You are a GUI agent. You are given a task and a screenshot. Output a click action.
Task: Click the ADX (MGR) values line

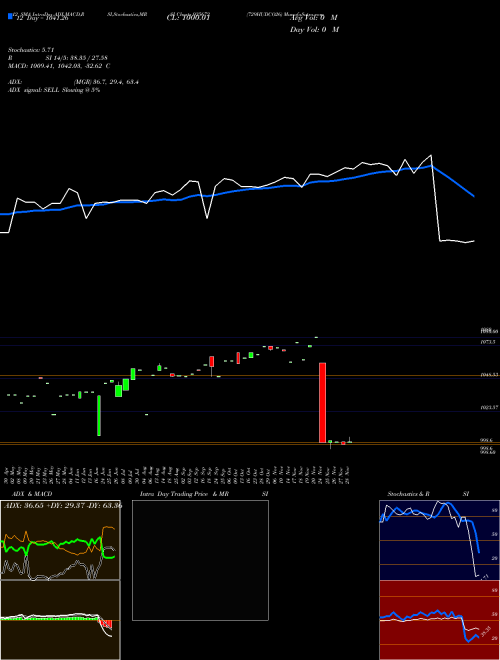click(x=73, y=82)
